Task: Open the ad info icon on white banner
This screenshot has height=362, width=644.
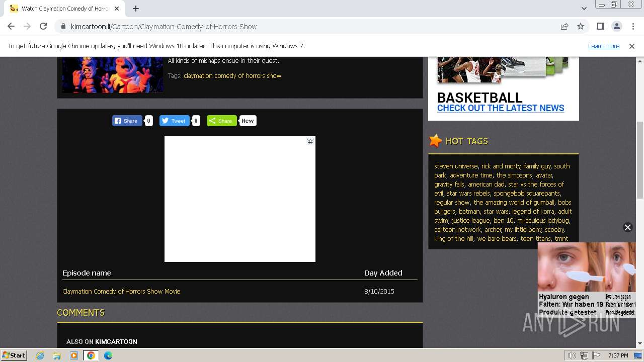Action: point(310,141)
